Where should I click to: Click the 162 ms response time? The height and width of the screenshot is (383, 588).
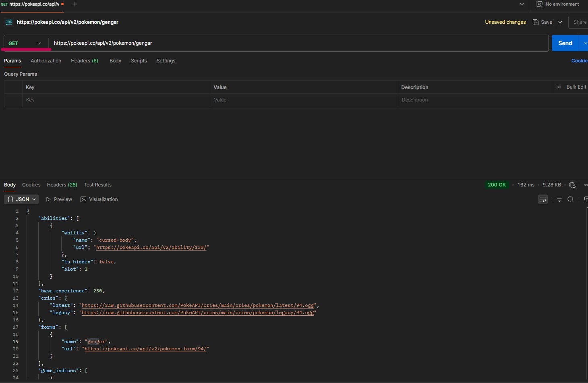[x=526, y=185]
